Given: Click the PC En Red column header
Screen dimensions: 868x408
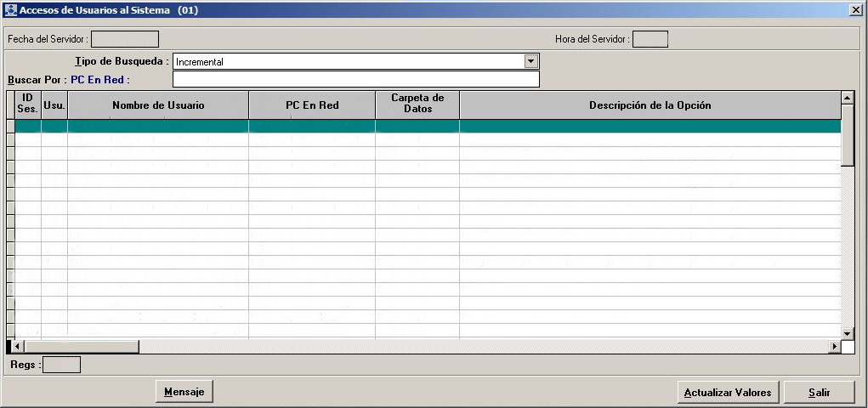Looking at the screenshot, I should point(312,105).
